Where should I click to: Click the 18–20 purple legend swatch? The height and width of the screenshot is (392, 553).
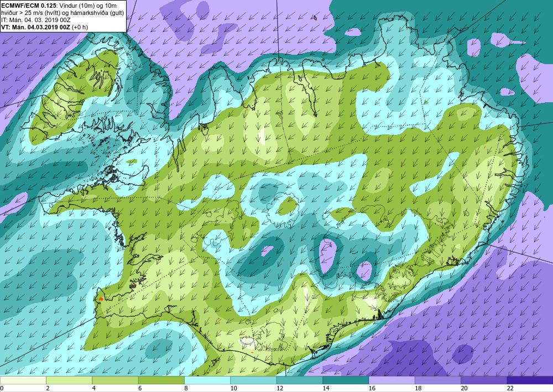coord(437,380)
